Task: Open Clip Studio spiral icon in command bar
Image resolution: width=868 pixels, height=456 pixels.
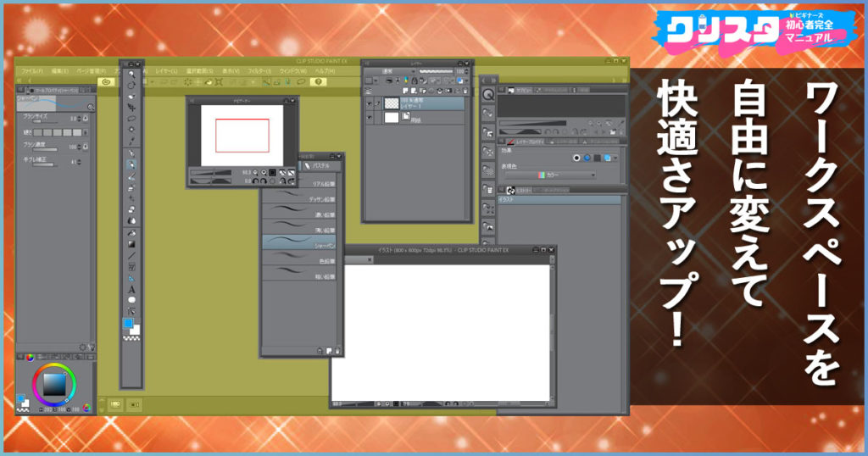Action: (x=106, y=82)
